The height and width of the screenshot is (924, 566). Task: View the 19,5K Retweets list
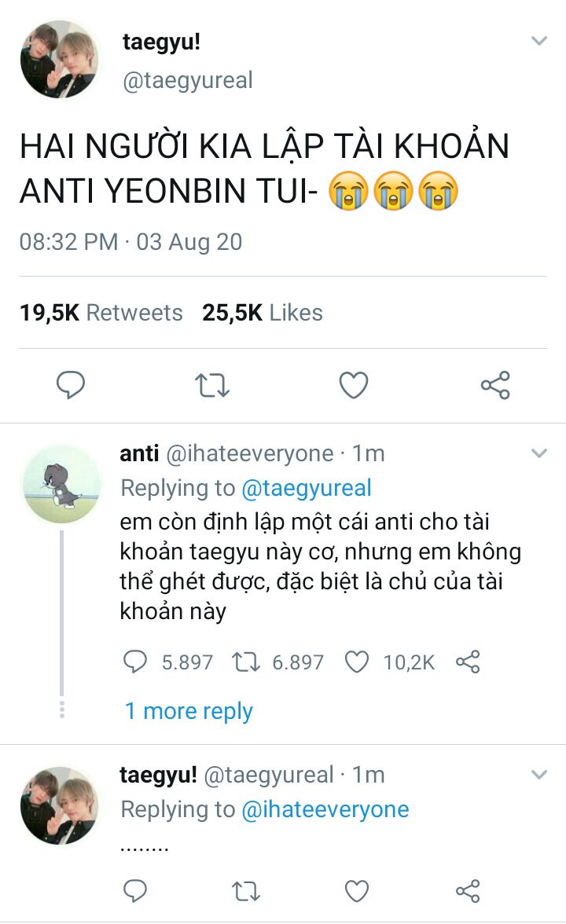[101, 313]
